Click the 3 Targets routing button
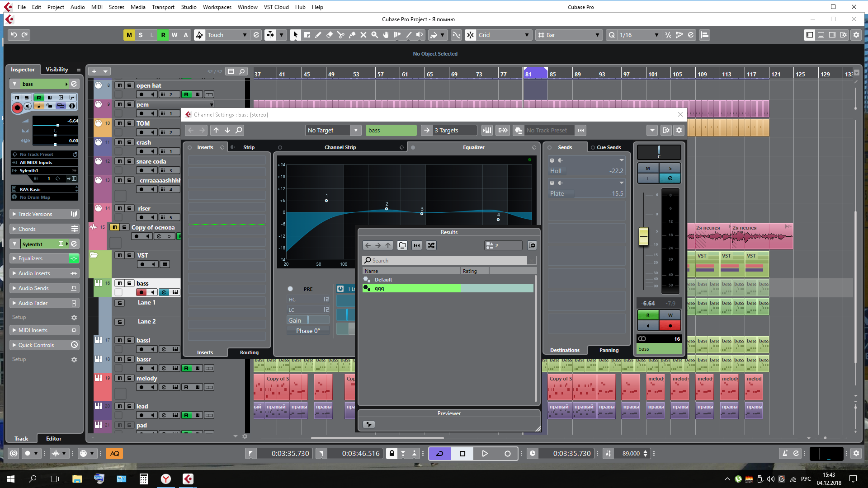The image size is (868, 488). coord(448,130)
